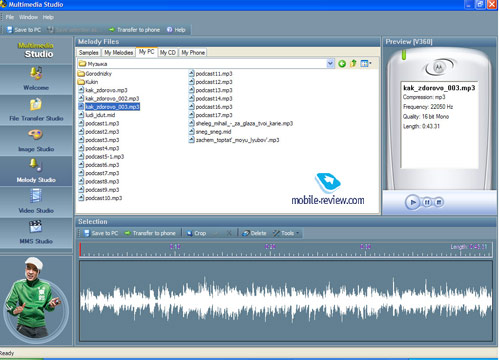Open Melody Studio bell icon
Viewport: 500px width, 360px height.
pos(35,165)
